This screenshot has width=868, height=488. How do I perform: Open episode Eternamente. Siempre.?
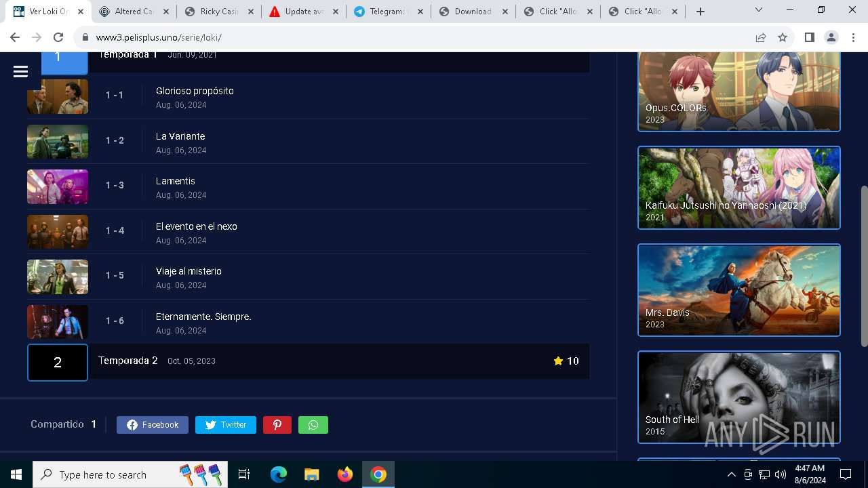(x=203, y=317)
